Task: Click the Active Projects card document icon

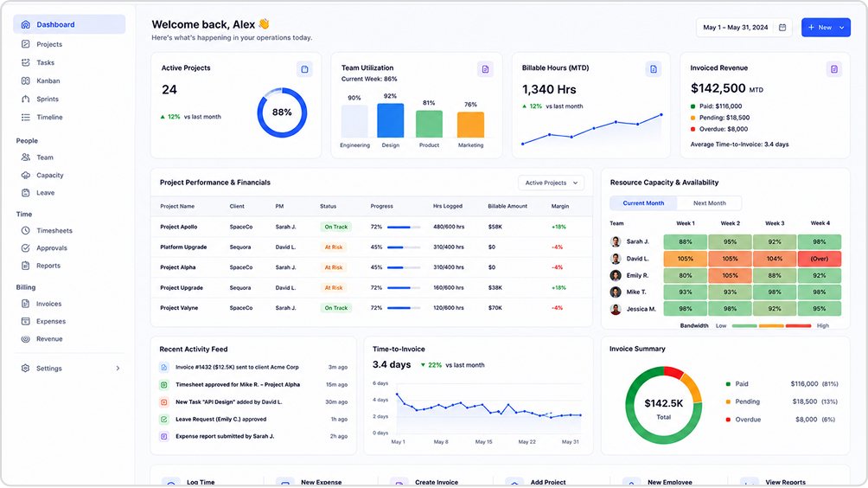Action: click(304, 69)
